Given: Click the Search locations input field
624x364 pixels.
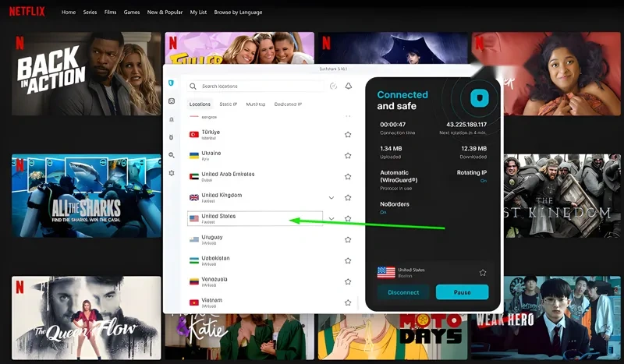Looking at the screenshot, I should tap(256, 86).
